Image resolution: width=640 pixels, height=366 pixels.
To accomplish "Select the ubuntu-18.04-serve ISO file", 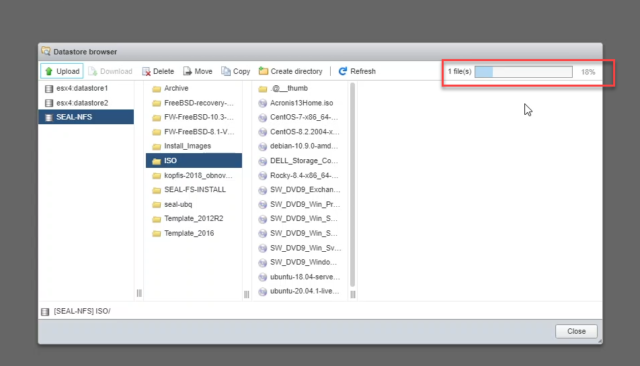I will coord(300,277).
